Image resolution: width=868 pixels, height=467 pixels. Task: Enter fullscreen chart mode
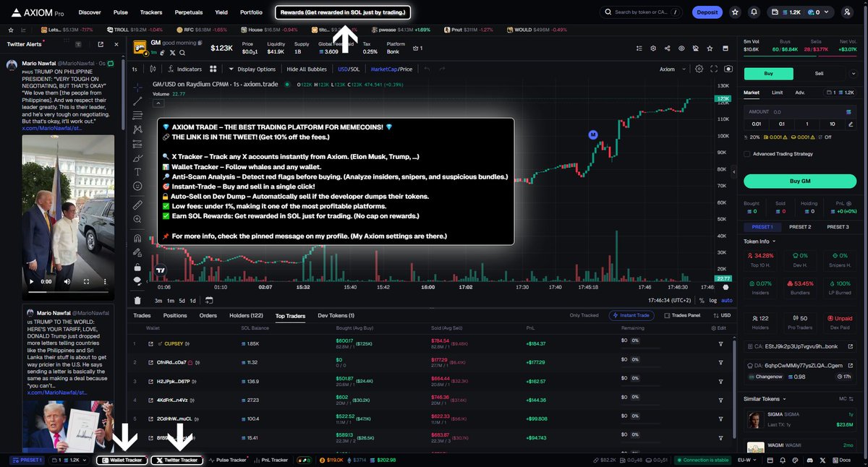pos(714,69)
